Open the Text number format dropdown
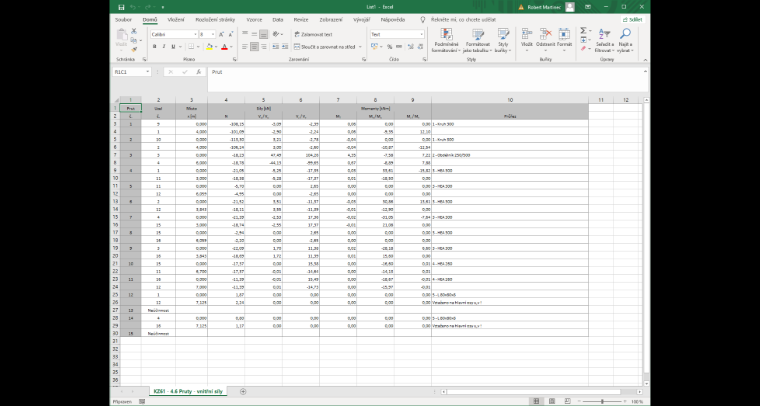Screen dimensions: 760x406 [x=422, y=34]
